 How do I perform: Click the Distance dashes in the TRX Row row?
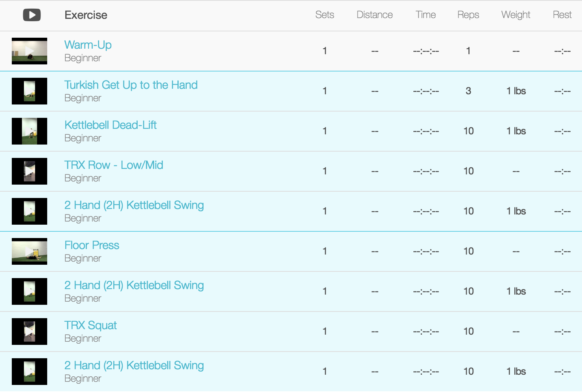coord(375,171)
